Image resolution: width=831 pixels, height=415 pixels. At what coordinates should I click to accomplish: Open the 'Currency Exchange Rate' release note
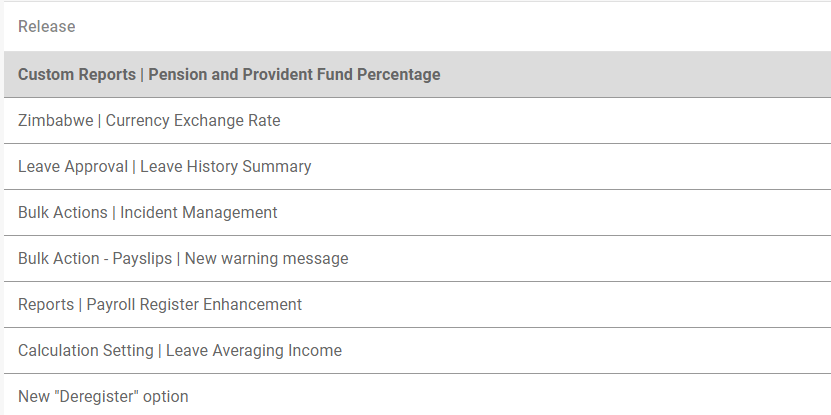pyautogui.click(x=193, y=121)
